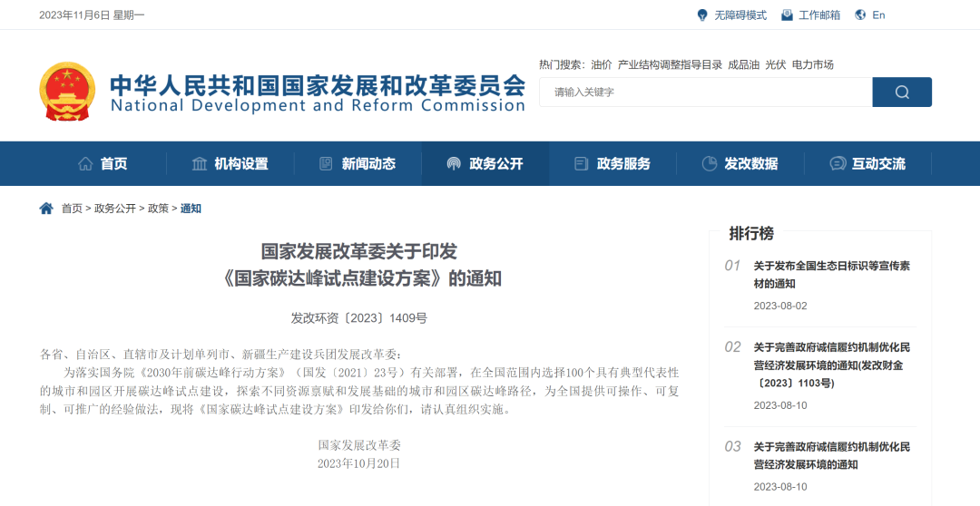980x506 pixels.
Task: Click the English title National Development and Reform Commission
Action: pos(318,105)
